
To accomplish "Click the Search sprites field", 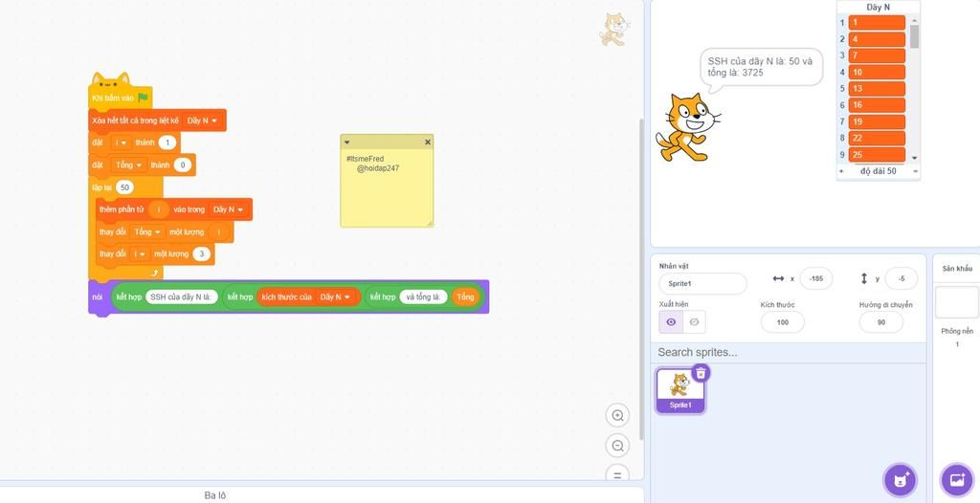I will (789, 353).
